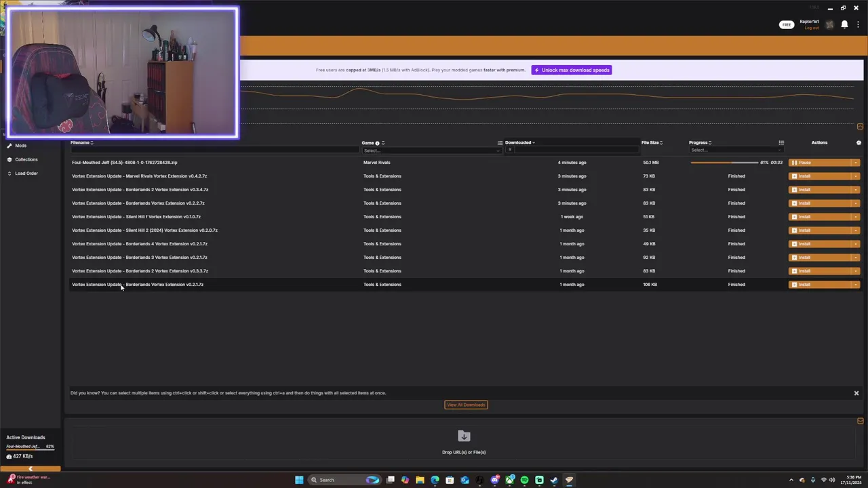Change Downloaded filter comparison operator
The image size is (868, 488).
click(509, 150)
